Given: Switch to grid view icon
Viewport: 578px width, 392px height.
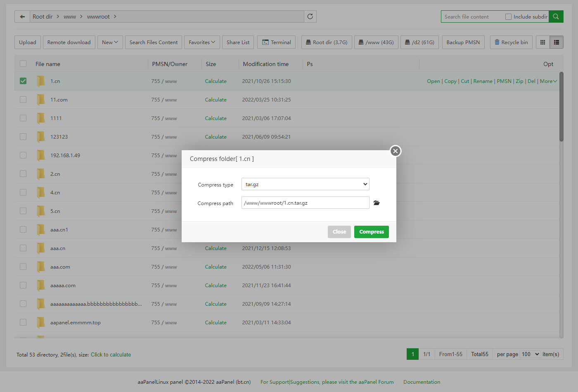Looking at the screenshot, I should pos(543,42).
